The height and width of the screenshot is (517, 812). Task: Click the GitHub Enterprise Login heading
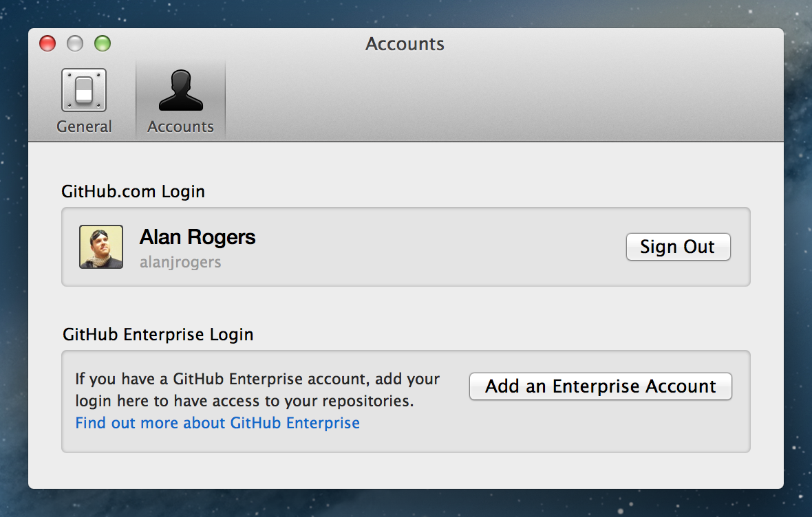pos(158,335)
